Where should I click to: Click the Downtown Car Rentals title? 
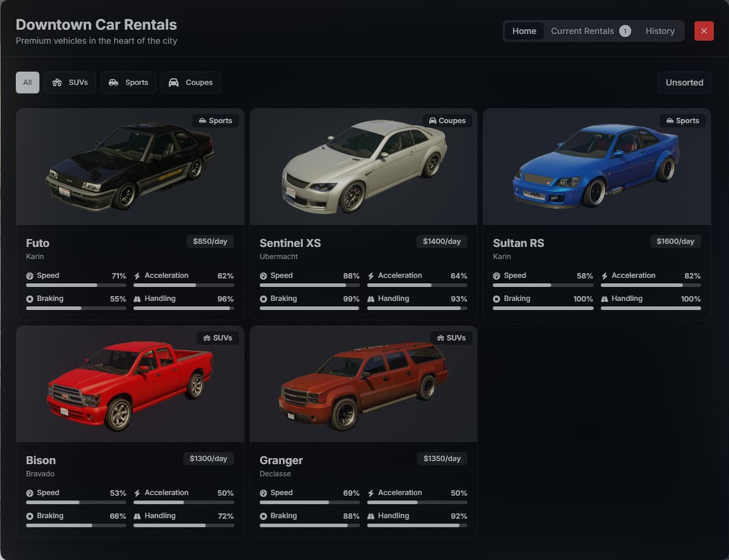click(x=97, y=25)
